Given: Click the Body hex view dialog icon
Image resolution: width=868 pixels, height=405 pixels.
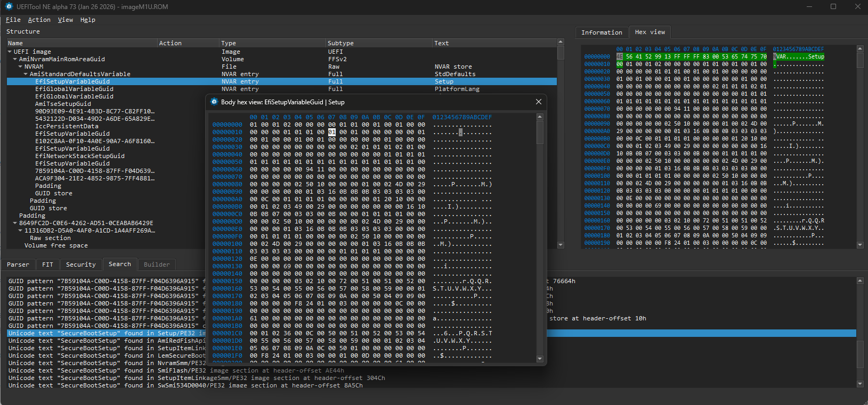Looking at the screenshot, I should 214,102.
